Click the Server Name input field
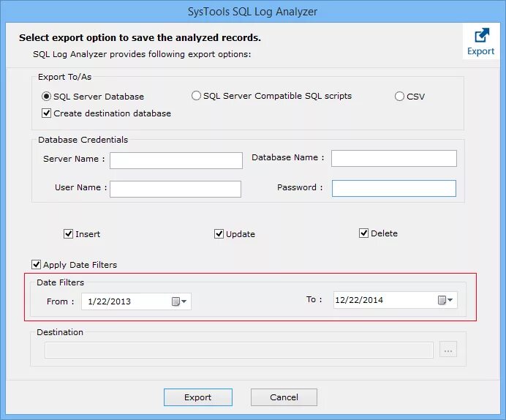The image size is (506, 420). [175, 160]
